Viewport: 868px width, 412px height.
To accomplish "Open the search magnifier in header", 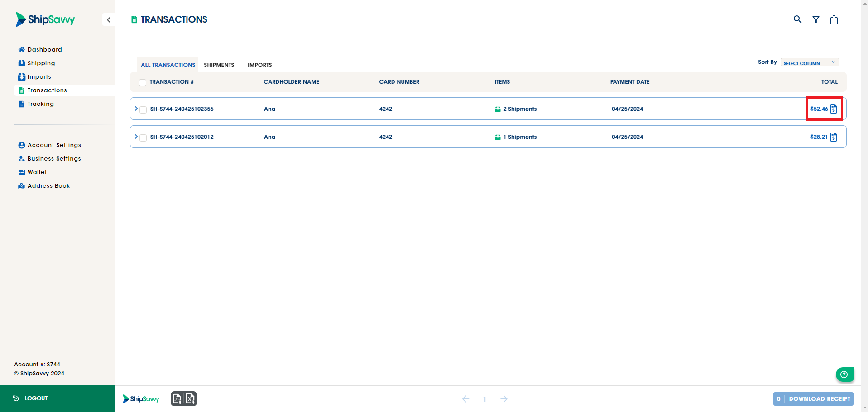I will (797, 19).
